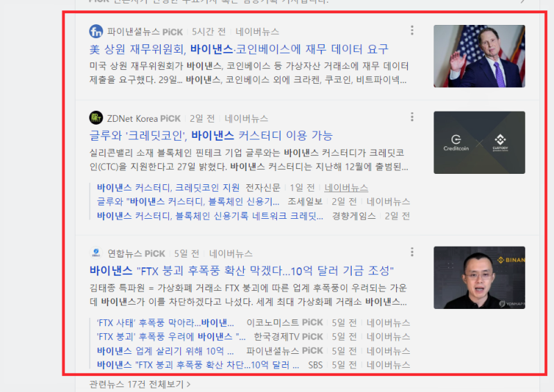Viewport: 554px width, 392px height.
Task: Click 이코노미스트 source name in related list
Action: tap(274, 323)
